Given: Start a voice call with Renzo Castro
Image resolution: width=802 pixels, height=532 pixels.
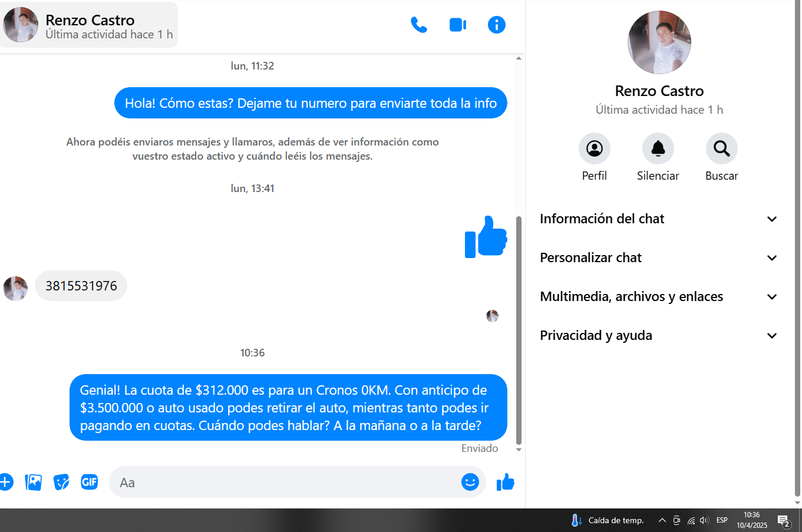Looking at the screenshot, I should [418, 25].
